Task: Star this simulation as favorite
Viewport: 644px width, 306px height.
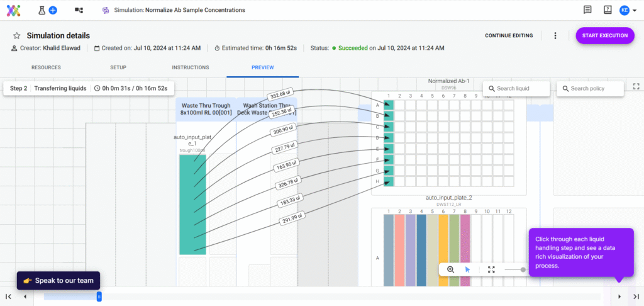Action: (x=16, y=36)
